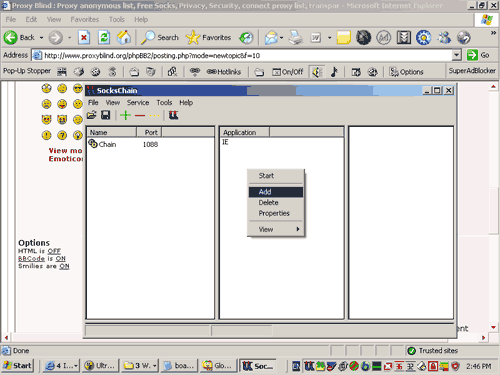Click the music note icon in Pop-Up Stopper bar
The width and height of the screenshot is (500, 375).
click(334, 72)
